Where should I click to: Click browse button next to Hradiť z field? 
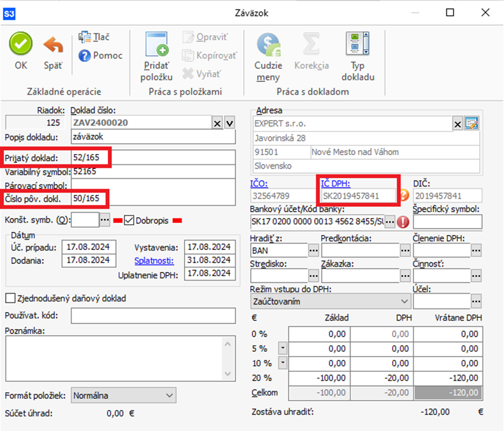coord(313,250)
